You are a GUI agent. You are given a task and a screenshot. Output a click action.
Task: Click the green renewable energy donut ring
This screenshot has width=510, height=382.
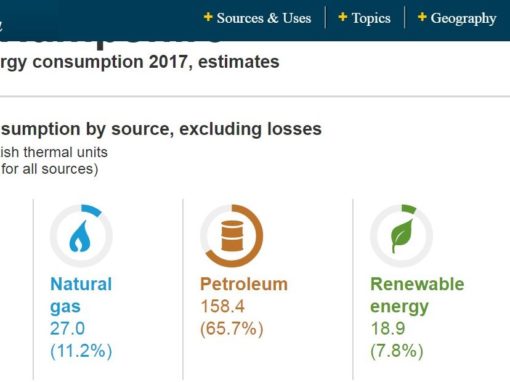click(x=401, y=236)
